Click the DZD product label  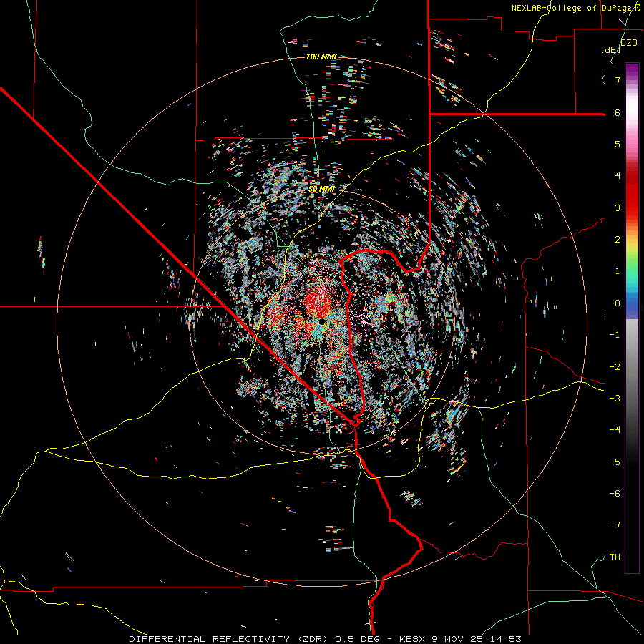629,43
